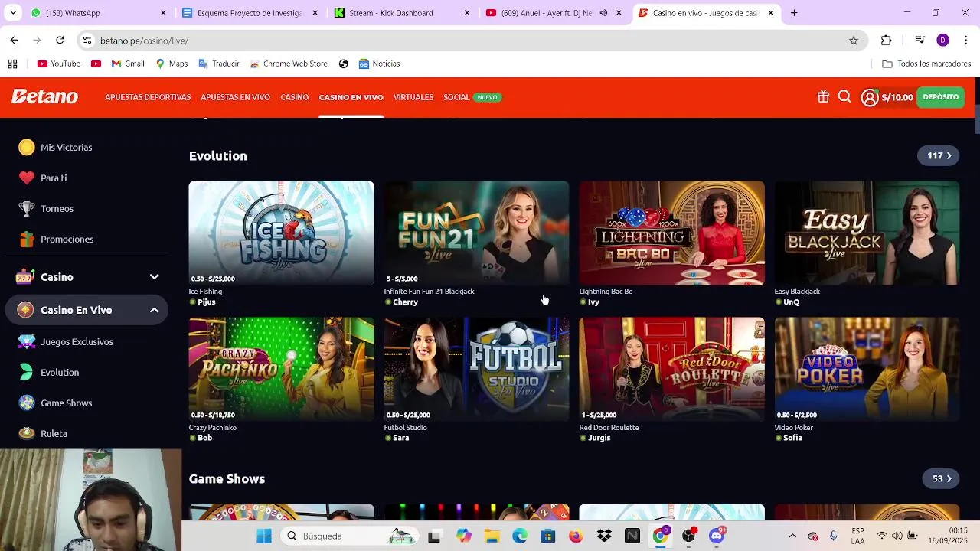Go to Apuestas Deportivas

(x=148, y=97)
